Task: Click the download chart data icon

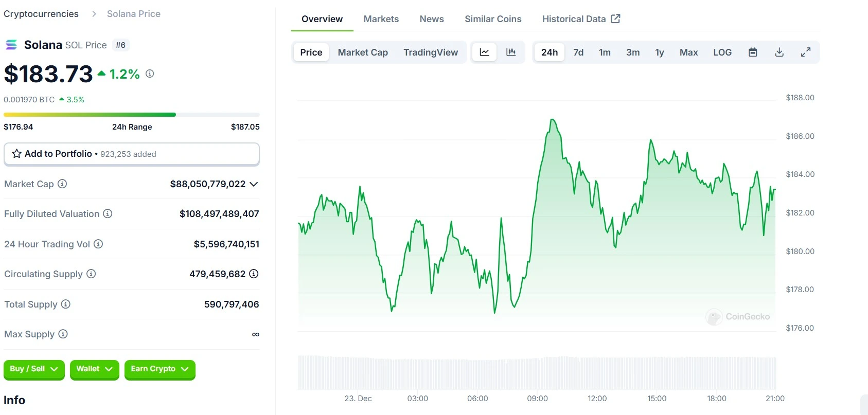Action: 780,52
